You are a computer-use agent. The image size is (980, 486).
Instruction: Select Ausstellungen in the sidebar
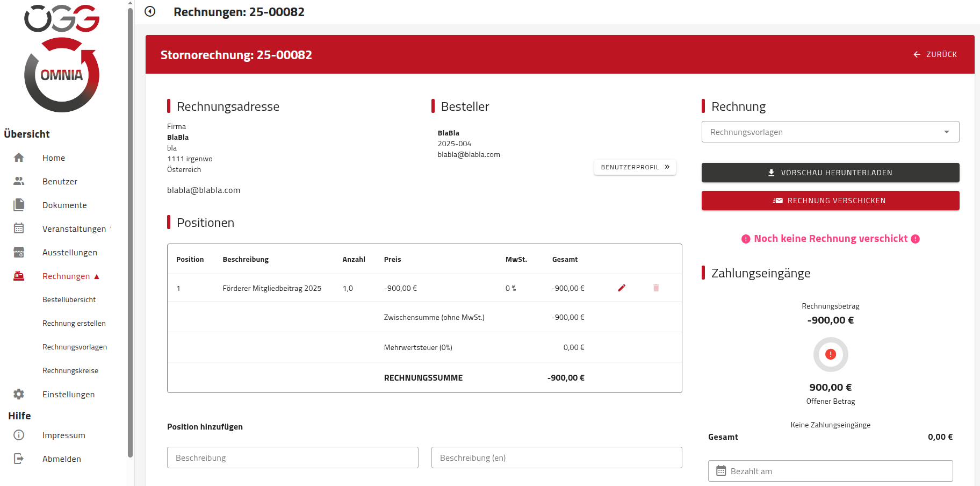click(70, 252)
